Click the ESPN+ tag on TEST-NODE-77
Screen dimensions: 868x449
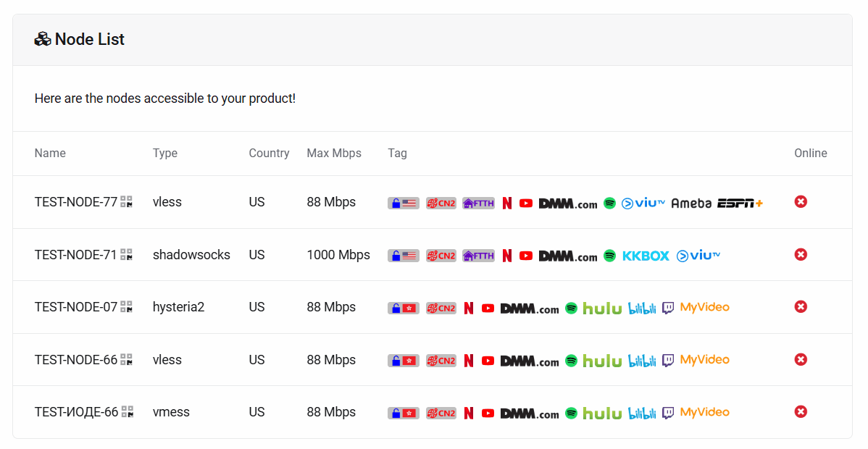pos(740,203)
